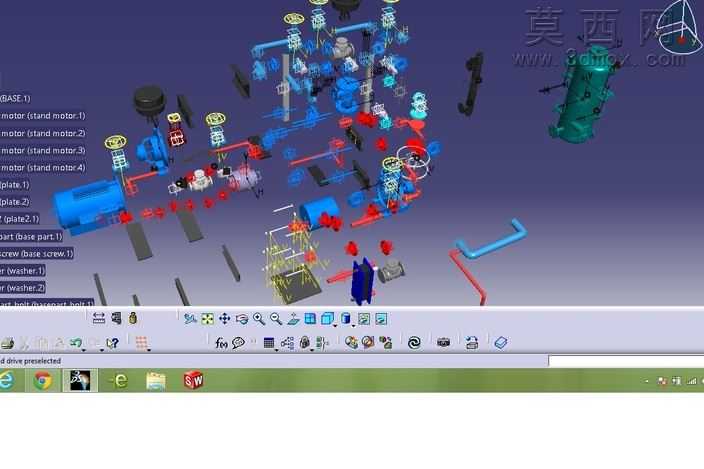Open Google Chrome from the taskbar
The width and height of the screenshot is (704, 469).
44,381
